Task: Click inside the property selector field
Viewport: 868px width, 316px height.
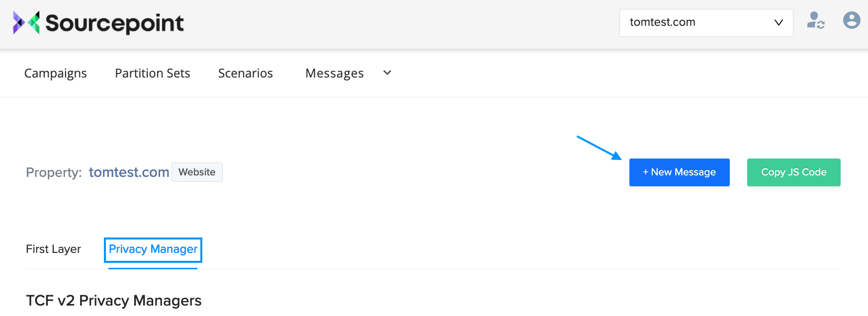Action: (686, 22)
